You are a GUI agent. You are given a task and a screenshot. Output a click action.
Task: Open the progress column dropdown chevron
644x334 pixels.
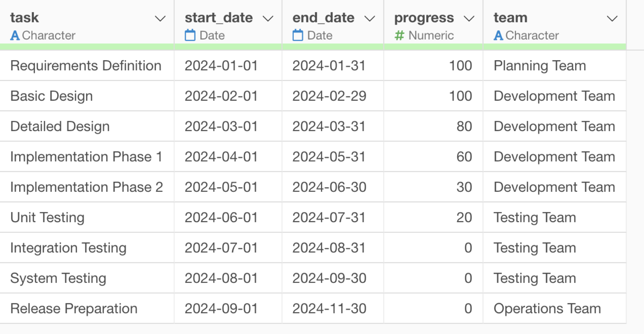click(x=469, y=18)
